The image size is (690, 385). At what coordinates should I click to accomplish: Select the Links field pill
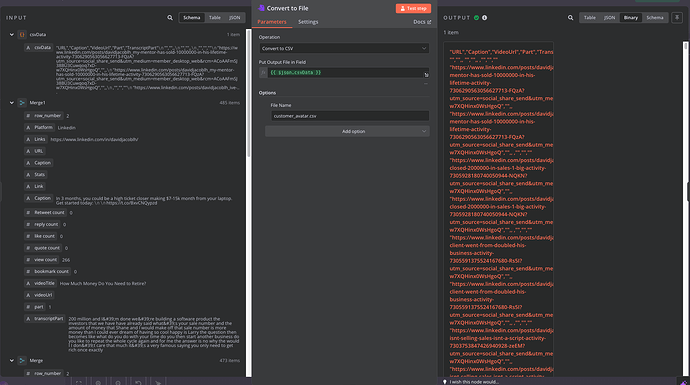click(x=36, y=139)
